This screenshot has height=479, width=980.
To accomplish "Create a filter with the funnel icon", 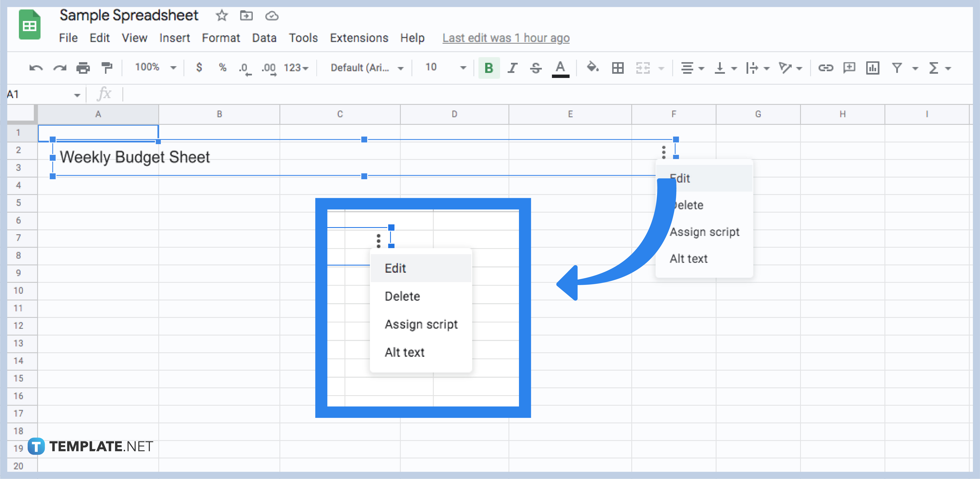I will click(897, 68).
